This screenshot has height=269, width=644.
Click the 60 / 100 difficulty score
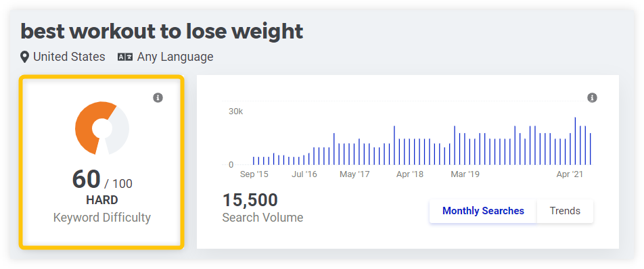pos(102,180)
